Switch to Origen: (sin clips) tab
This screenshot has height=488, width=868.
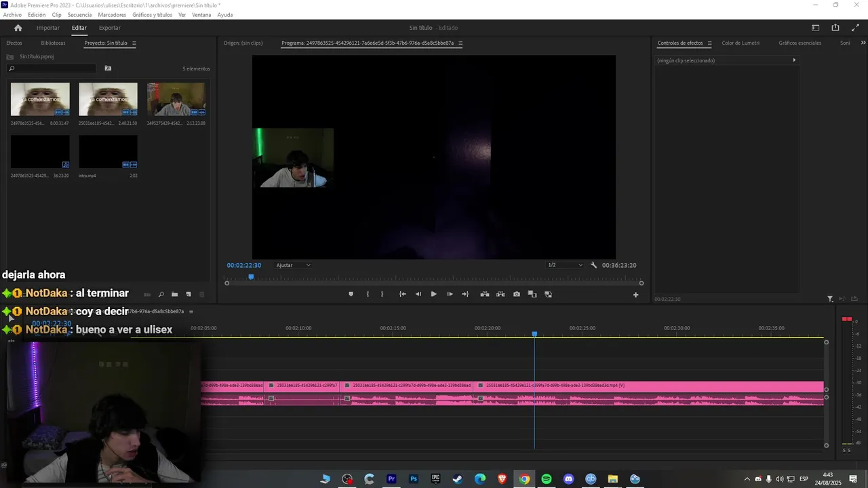point(243,43)
